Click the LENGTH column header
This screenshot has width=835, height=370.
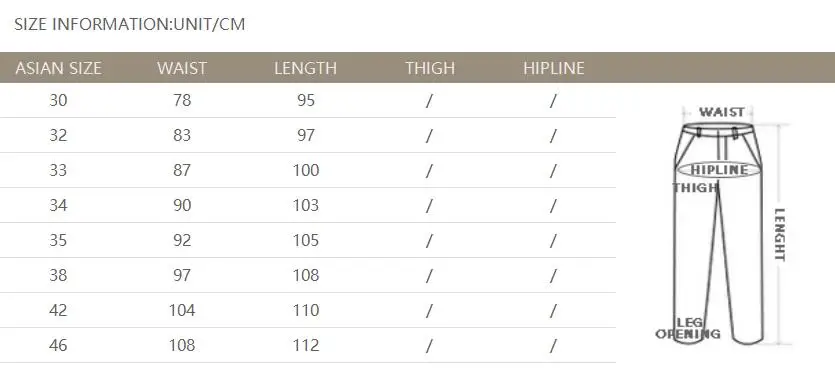(x=306, y=68)
